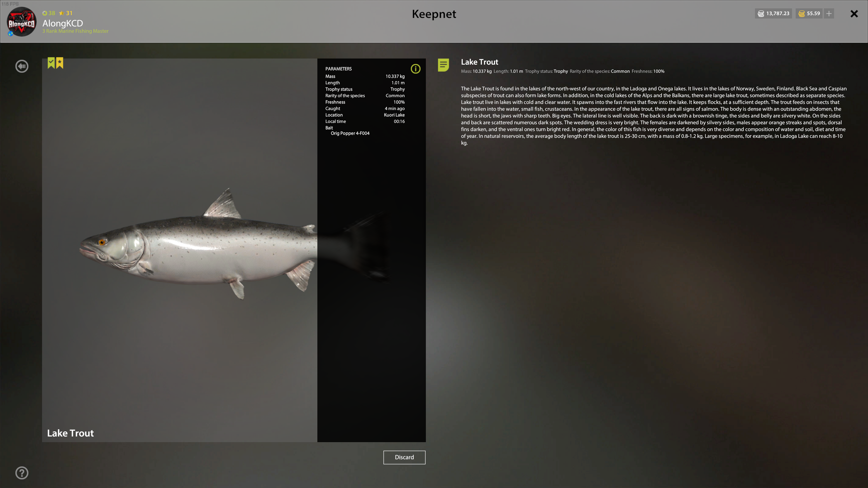Screen dimensions: 868x488
Task: Click the PARAMETERS heading
Action: (338, 69)
